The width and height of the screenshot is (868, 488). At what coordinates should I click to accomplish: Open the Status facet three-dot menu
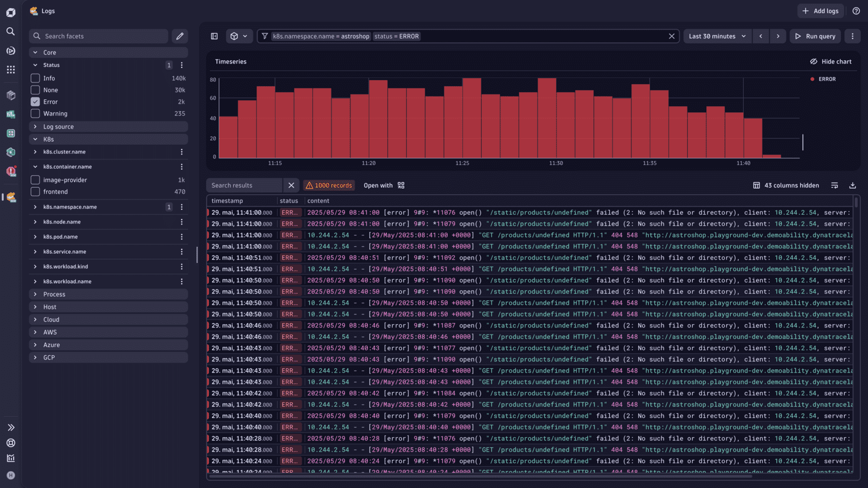(182, 65)
